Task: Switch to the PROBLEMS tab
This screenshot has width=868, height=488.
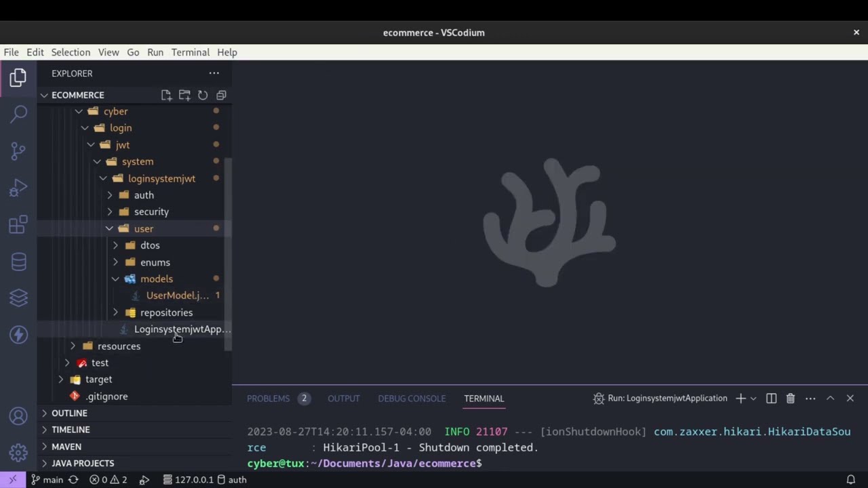Action: (278, 399)
